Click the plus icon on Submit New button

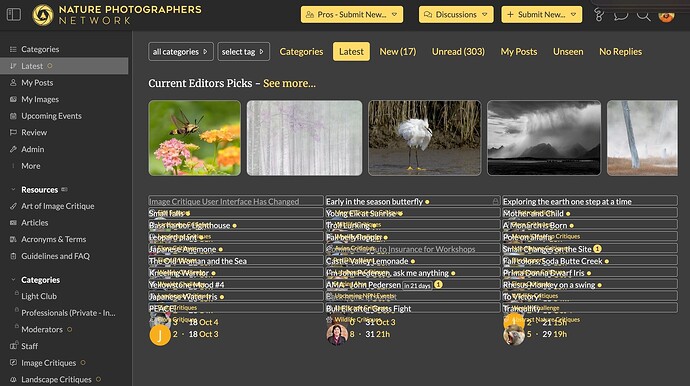click(510, 15)
